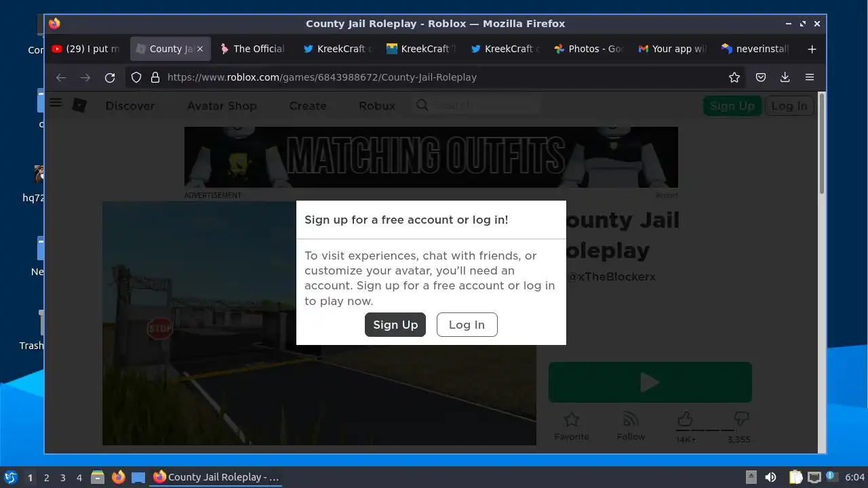Click the Roblox search field
The image size is (868, 488).
click(x=476, y=105)
